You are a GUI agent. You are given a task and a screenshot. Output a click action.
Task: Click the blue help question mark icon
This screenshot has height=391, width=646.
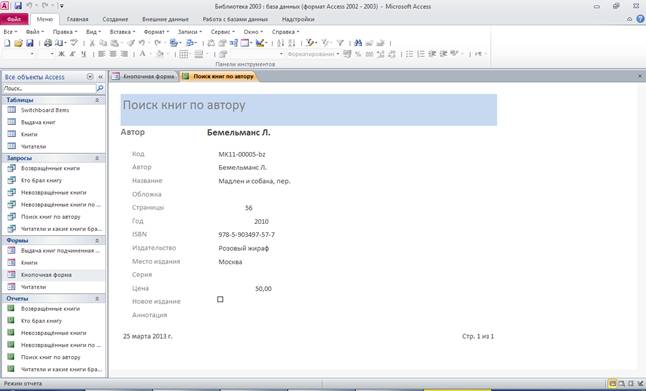coord(640,19)
